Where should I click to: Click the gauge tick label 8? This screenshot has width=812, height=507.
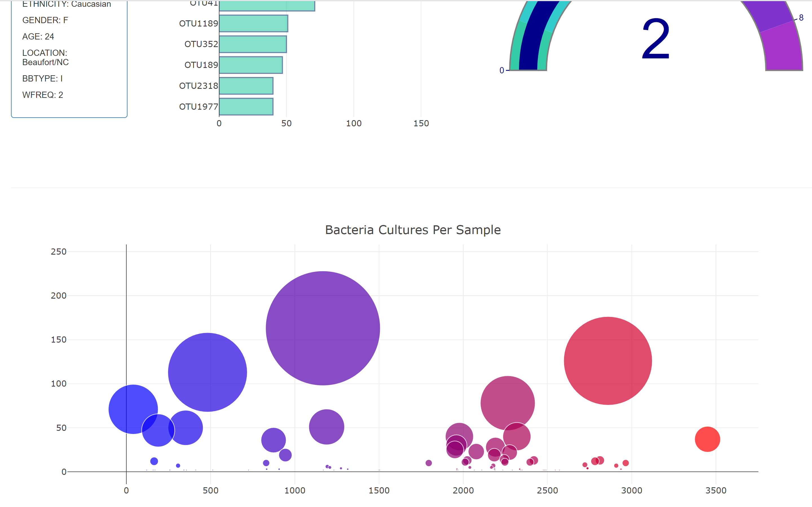(x=801, y=18)
